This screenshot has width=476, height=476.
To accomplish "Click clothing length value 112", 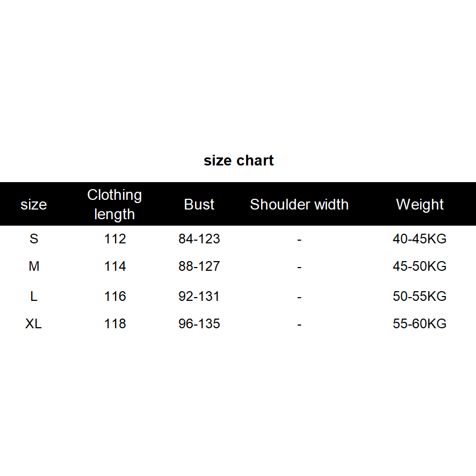I will click(115, 239).
